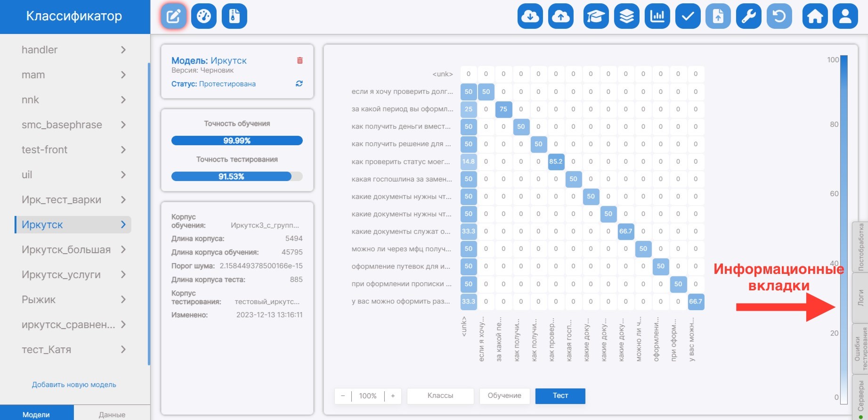The width and height of the screenshot is (868, 420).
Task: Delete model Иркутск with trash icon
Action: click(300, 60)
